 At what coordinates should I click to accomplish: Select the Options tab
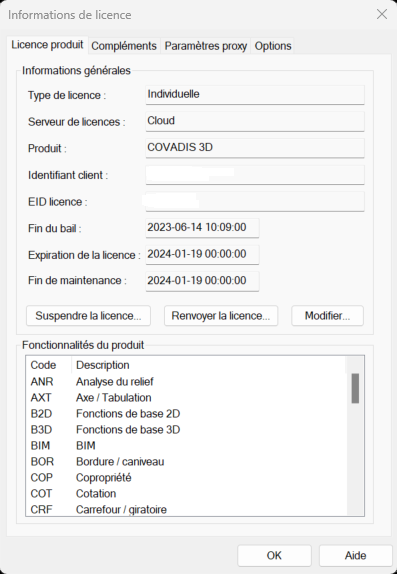tap(273, 46)
